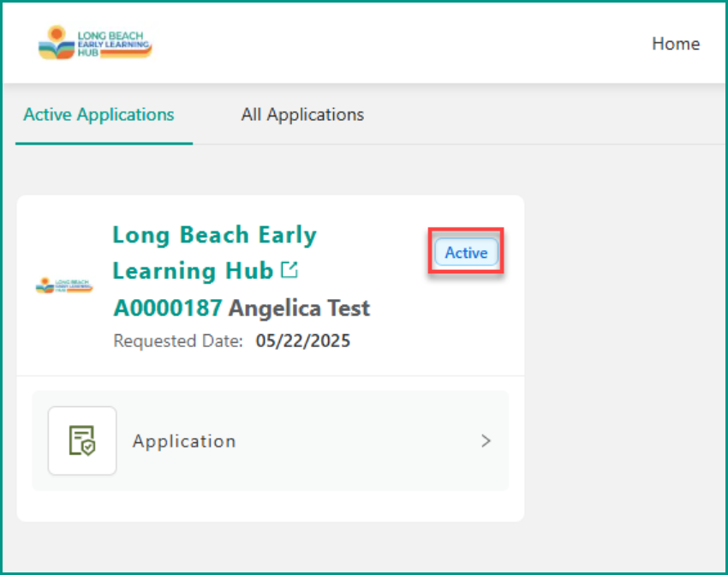Select the small hub logo thumbnail in the card

point(64,285)
